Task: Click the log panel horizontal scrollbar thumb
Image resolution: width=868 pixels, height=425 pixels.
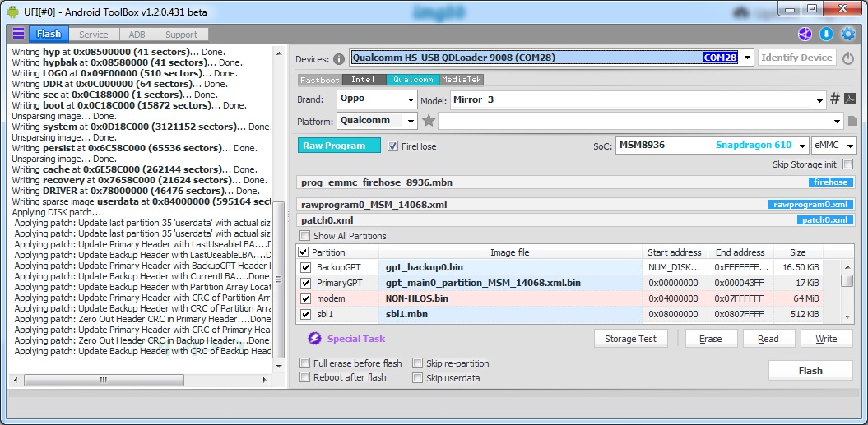Action: pyautogui.click(x=104, y=380)
